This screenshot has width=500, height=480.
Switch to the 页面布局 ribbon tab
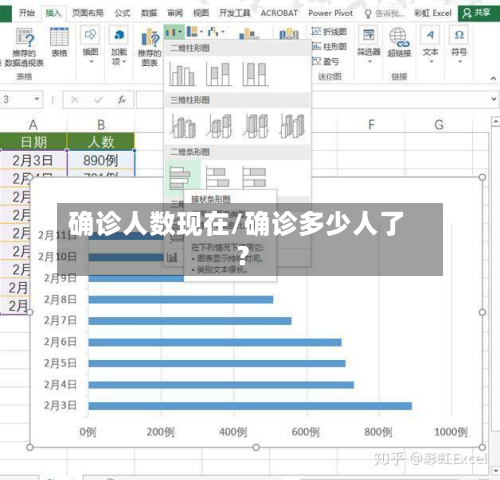tap(88, 13)
